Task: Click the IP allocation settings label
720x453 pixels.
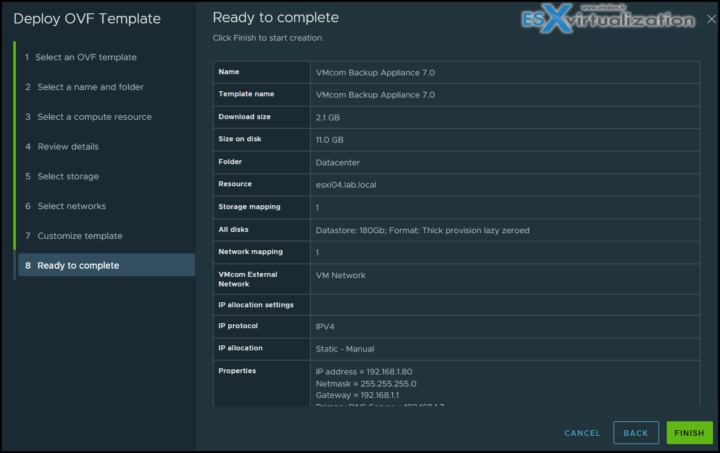Action: [x=256, y=305]
